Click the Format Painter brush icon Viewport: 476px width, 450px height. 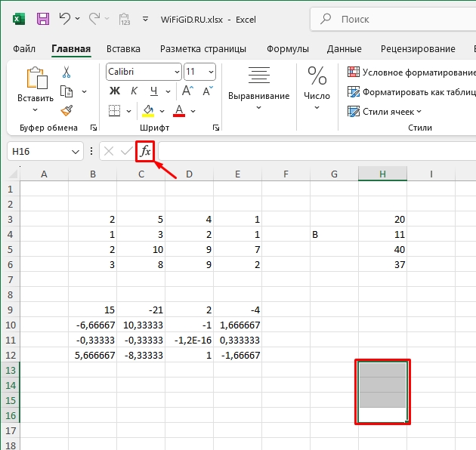[66, 110]
